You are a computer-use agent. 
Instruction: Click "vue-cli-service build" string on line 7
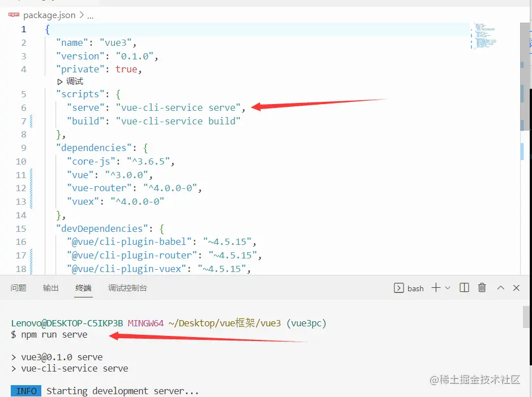[x=178, y=121]
